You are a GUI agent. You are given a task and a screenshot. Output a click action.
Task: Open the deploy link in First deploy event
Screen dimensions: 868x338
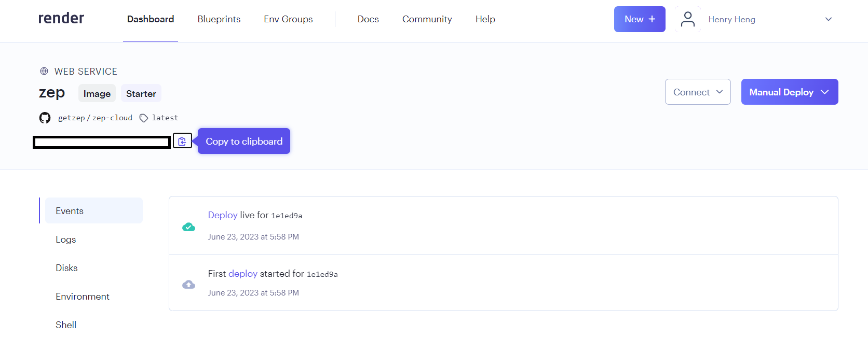point(242,274)
